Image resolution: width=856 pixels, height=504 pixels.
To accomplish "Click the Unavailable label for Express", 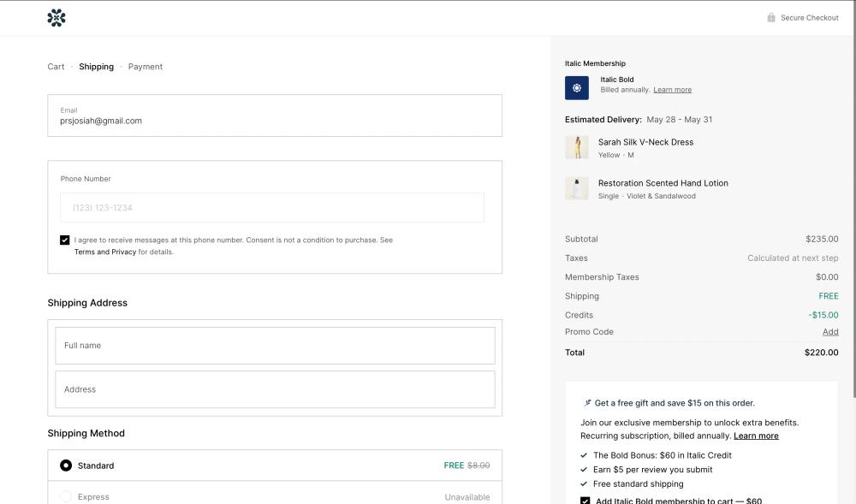I will [x=467, y=497].
